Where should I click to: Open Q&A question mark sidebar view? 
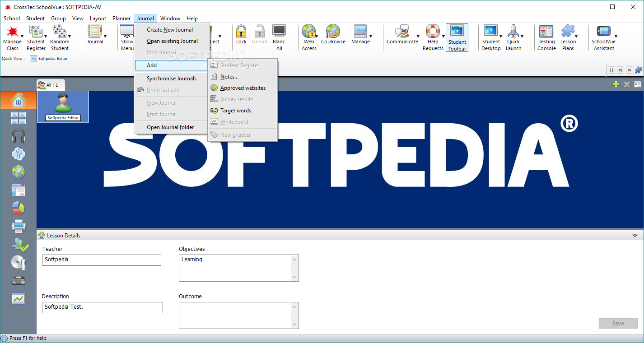(x=19, y=154)
